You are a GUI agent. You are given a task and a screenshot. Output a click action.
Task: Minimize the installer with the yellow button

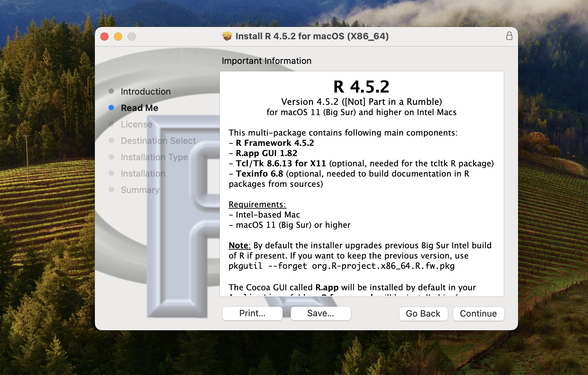(x=118, y=37)
